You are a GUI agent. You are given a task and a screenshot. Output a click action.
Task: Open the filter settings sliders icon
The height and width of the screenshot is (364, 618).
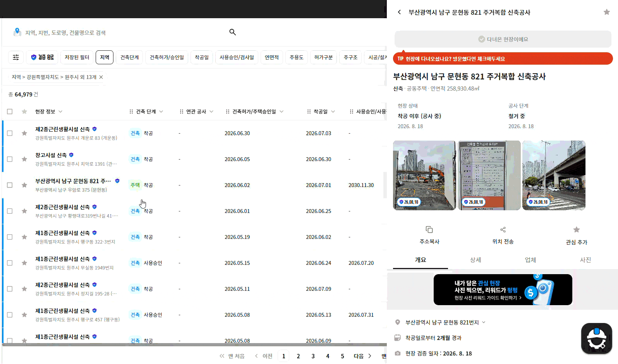tap(16, 57)
